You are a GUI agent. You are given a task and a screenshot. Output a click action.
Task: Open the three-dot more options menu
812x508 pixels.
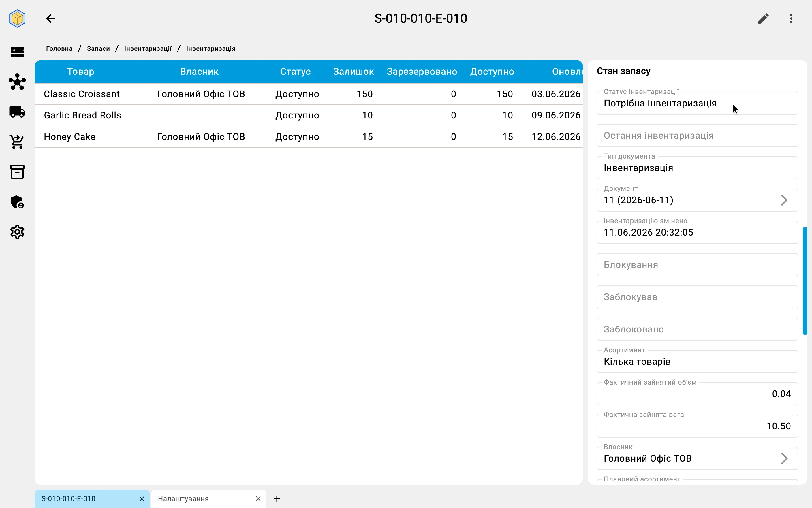coord(791,18)
